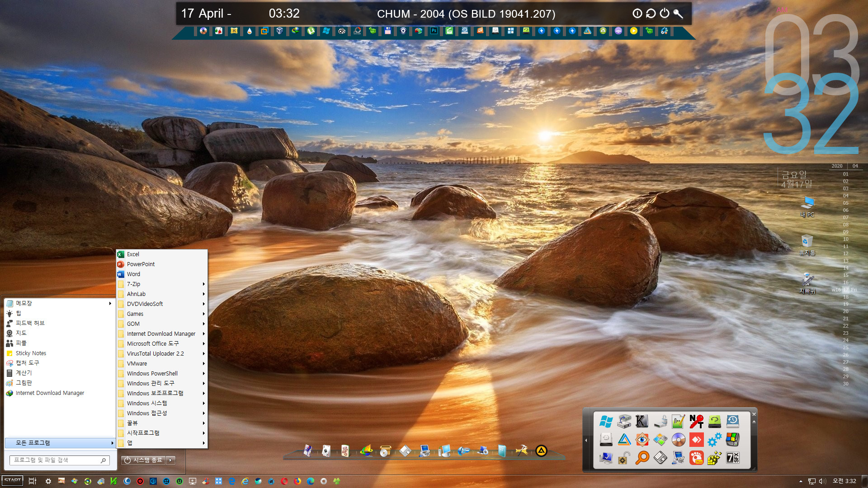
Task: Expand the 메모장 jump list arrow
Action: [x=110, y=304]
